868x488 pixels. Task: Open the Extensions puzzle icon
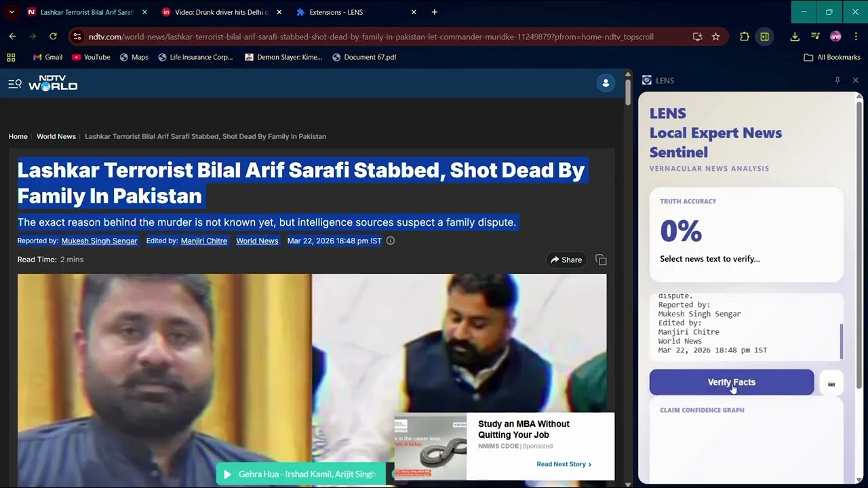click(x=745, y=37)
